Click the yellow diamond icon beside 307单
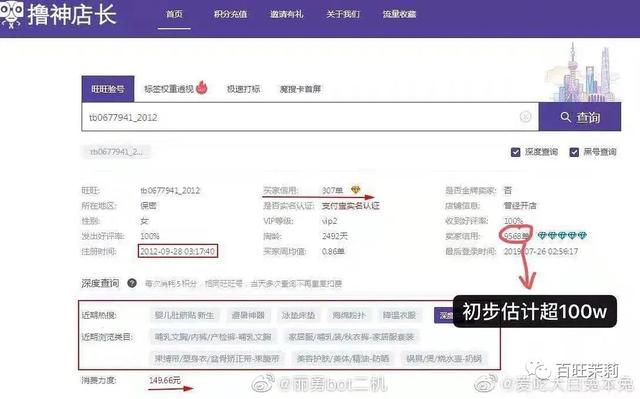 (x=356, y=190)
